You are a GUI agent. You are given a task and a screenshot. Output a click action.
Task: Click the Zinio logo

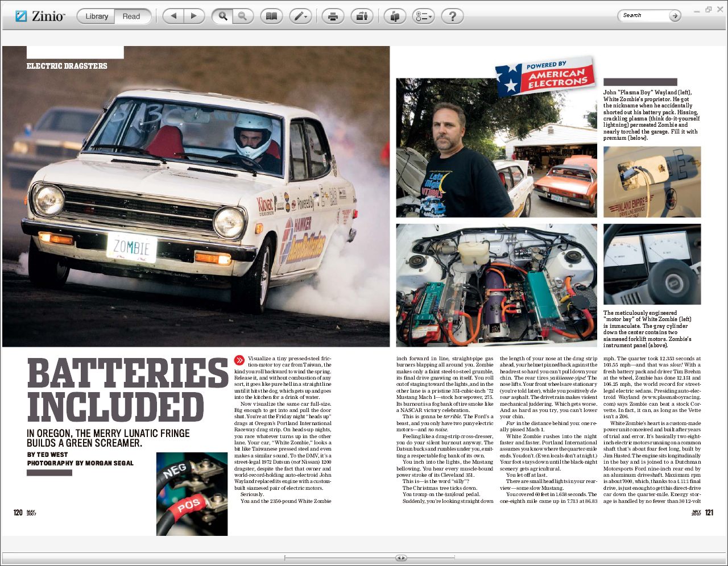pyautogui.click(x=40, y=16)
